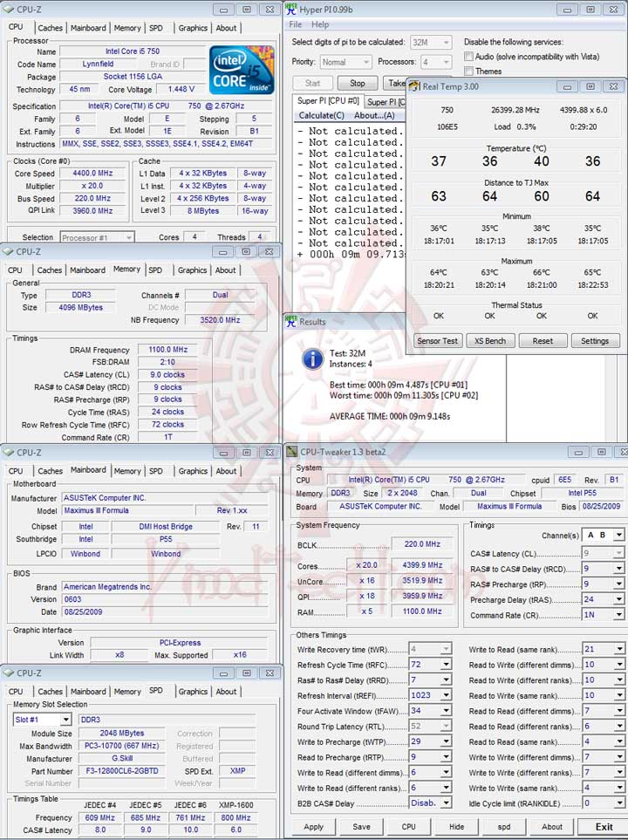Open the digits of pi 32M dropdown
Image resolution: width=628 pixels, height=840 pixels.
tap(431, 43)
